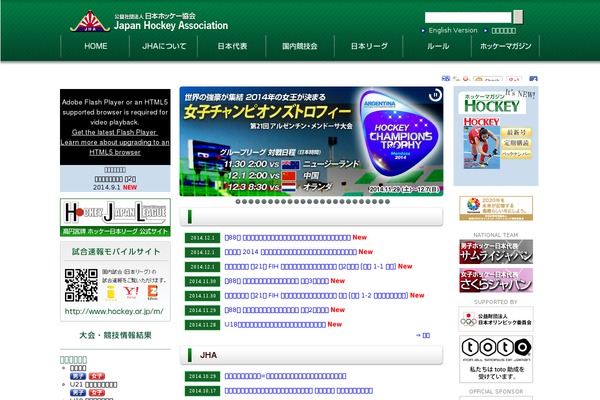
Task: Click the Check share button in share row
Action: tap(488, 79)
